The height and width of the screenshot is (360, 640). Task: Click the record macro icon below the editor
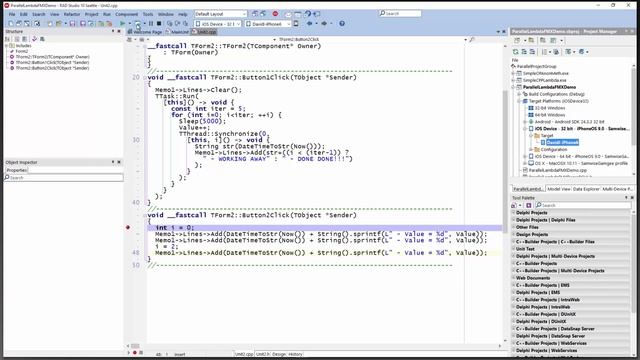tap(135, 353)
